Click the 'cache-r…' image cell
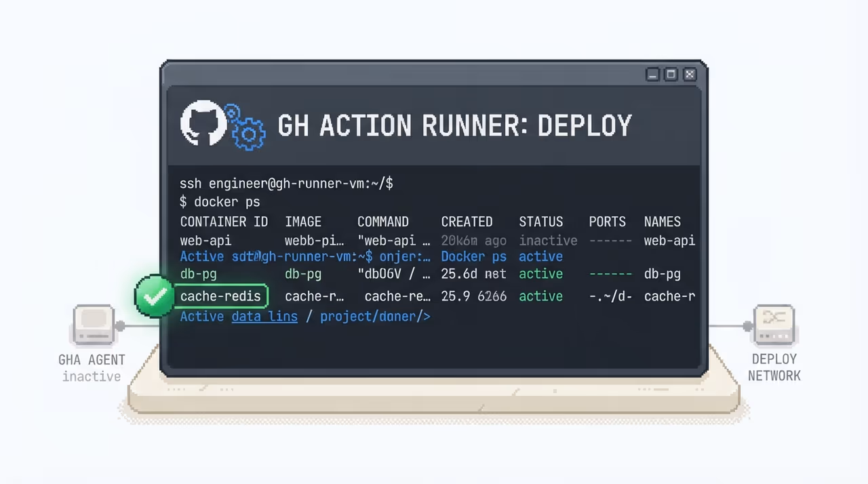 314,296
